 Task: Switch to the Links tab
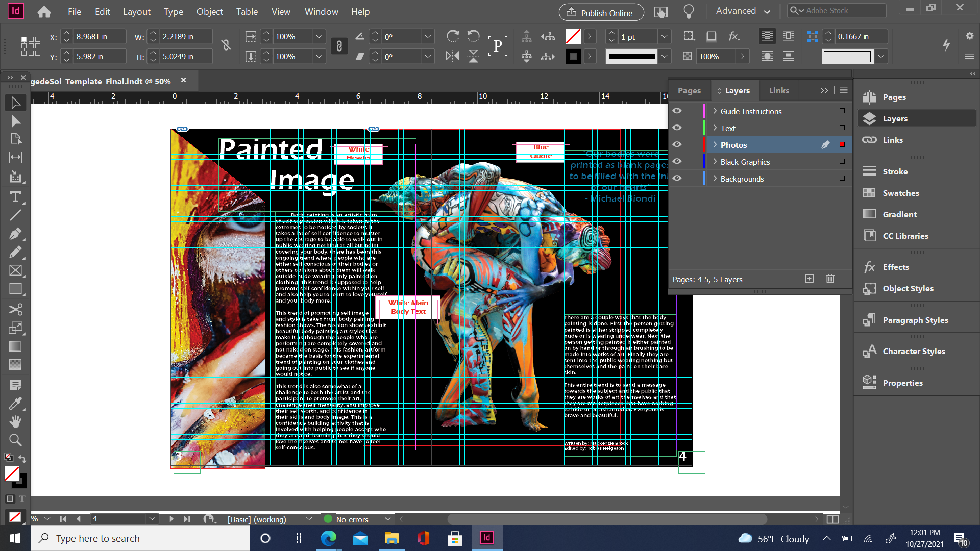tap(779, 90)
